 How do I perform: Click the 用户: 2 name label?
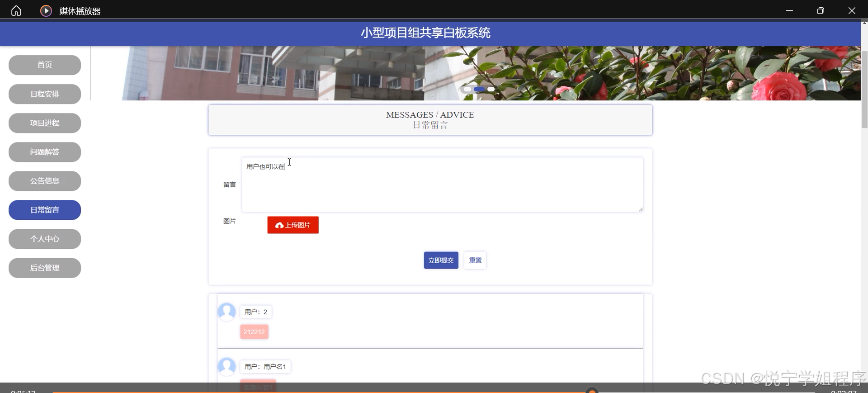click(256, 312)
